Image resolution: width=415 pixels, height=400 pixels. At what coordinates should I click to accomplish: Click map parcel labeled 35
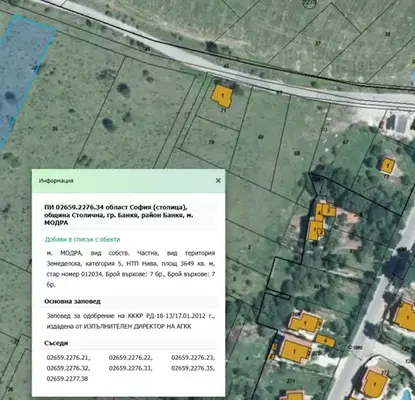pyautogui.click(x=55, y=129)
